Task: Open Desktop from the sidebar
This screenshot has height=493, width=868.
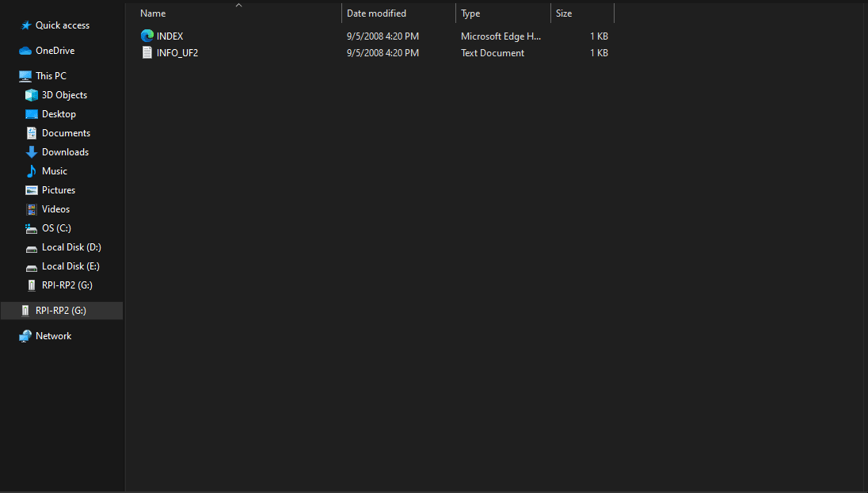Action: coord(58,114)
